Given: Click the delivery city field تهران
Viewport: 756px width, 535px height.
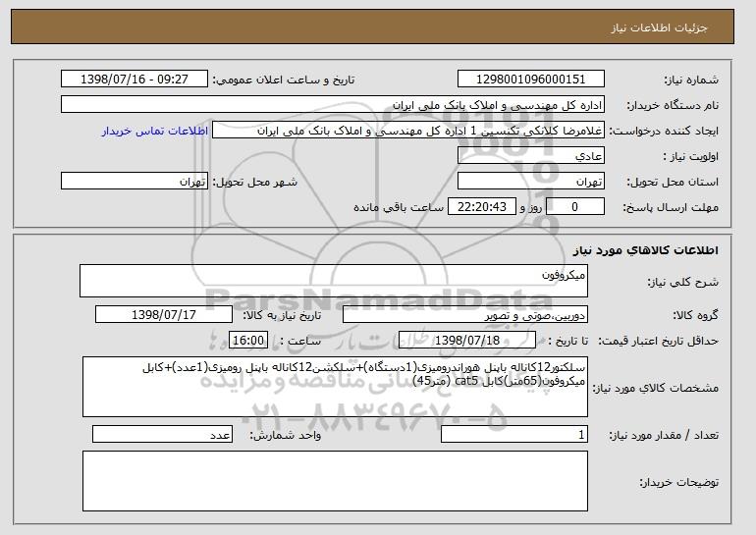Looking at the screenshot, I should point(135,182).
